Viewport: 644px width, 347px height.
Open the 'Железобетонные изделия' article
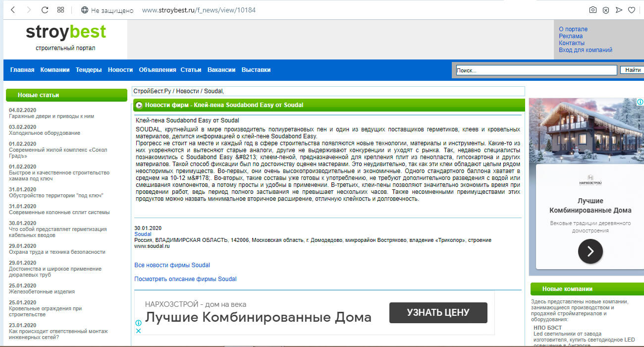pyautogui.click(x=42, y=292)
